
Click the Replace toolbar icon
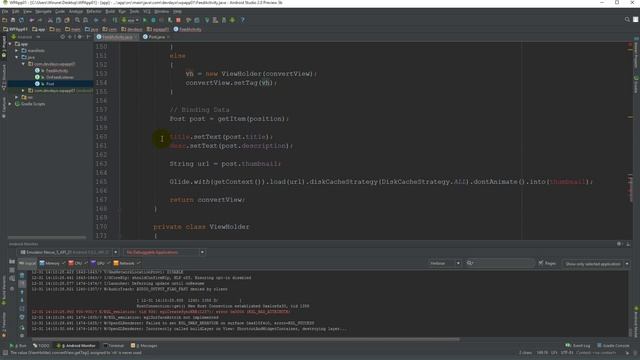(85, 20)
